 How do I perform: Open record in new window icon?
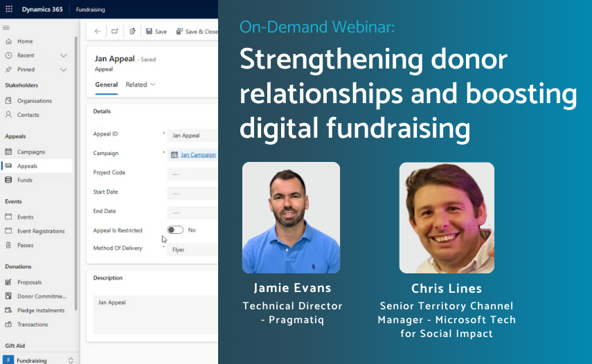pos(114,31)
